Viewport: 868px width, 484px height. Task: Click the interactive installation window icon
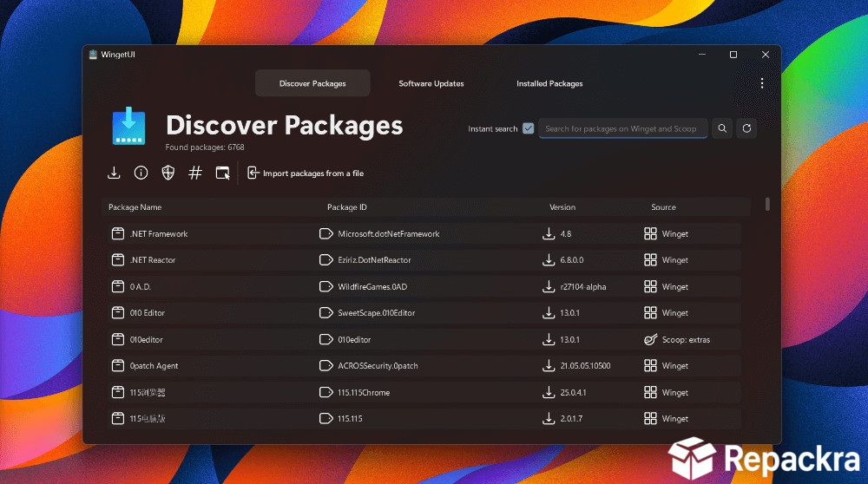222,173
